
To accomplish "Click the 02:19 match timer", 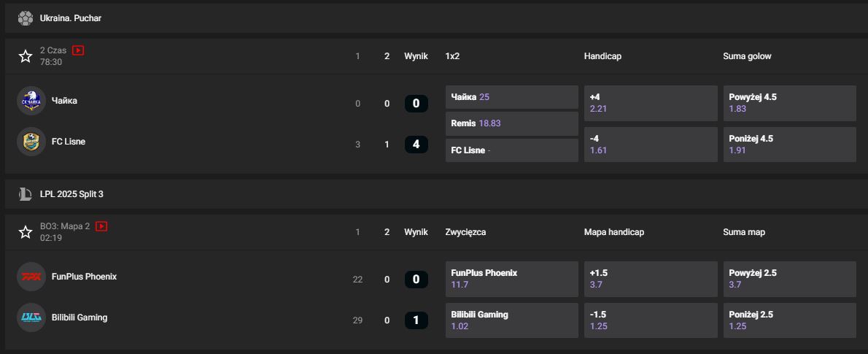I will point(51,238).
